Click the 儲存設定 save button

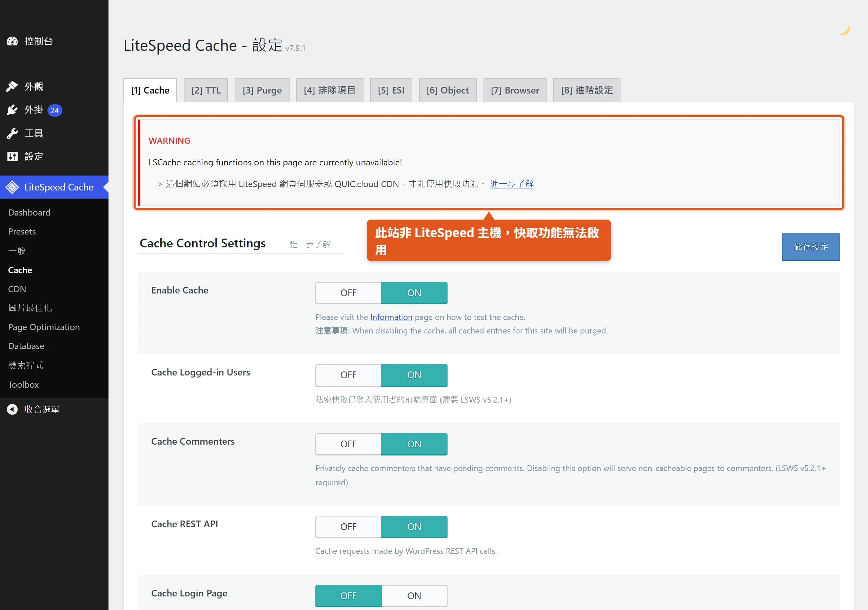[x=811, y=247]
